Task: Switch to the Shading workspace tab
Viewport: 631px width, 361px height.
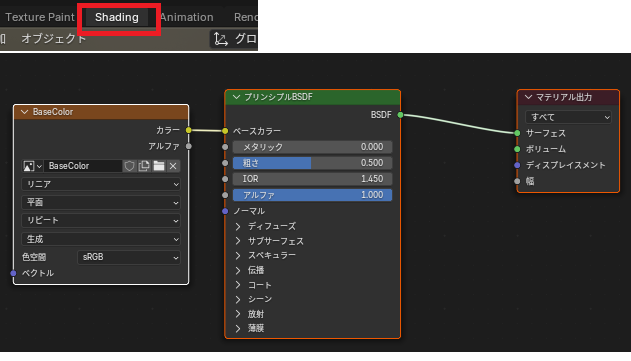Action: [x=117, y=17]
